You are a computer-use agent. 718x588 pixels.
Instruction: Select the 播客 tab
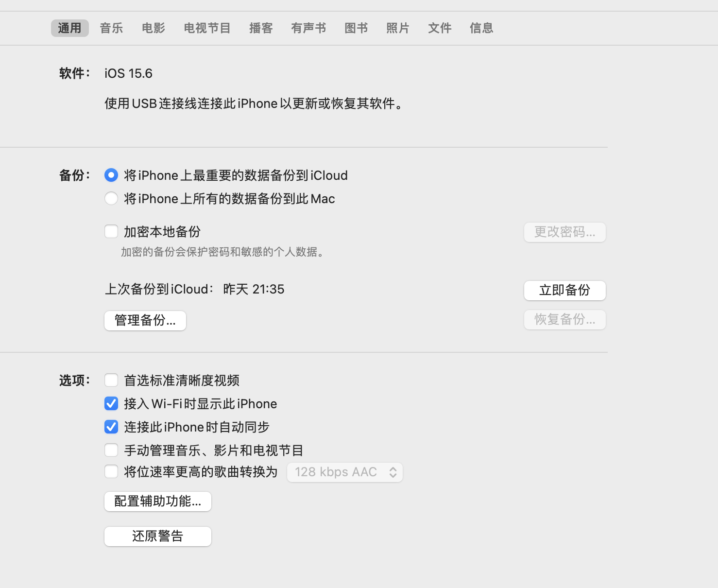[x=261, y=28]
